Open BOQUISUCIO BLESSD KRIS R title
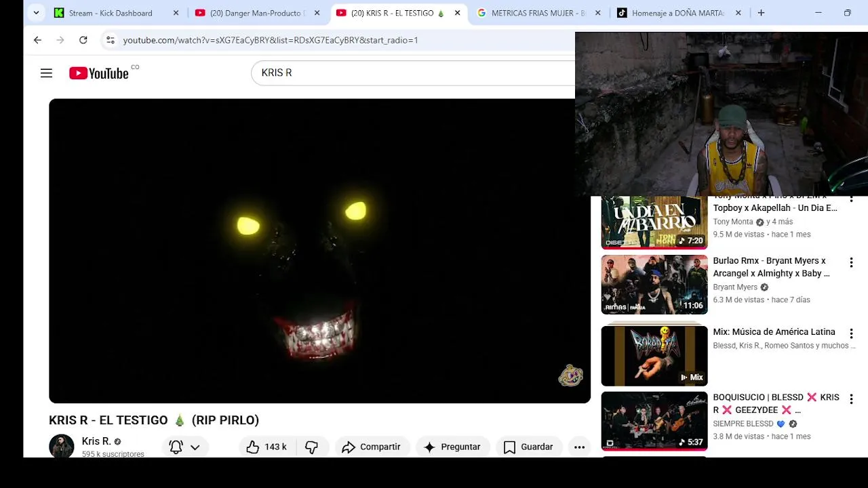 pos(776,403)
